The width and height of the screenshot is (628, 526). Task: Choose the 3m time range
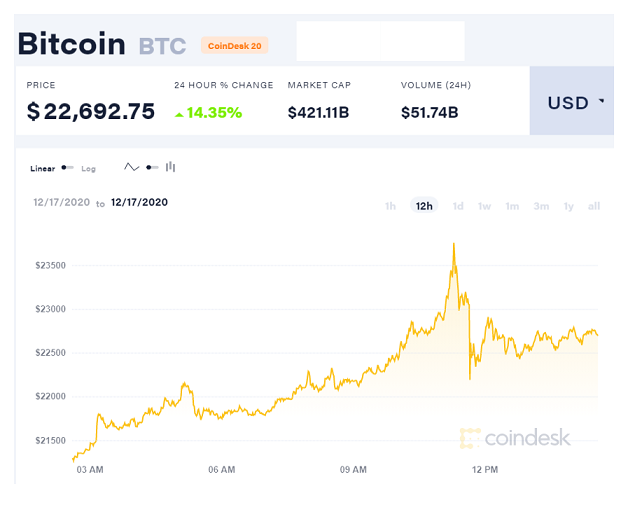pos(541,206)
